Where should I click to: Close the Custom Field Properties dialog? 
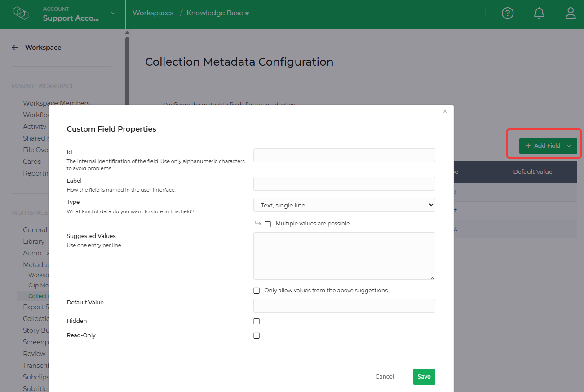click(x=445, y=111)
